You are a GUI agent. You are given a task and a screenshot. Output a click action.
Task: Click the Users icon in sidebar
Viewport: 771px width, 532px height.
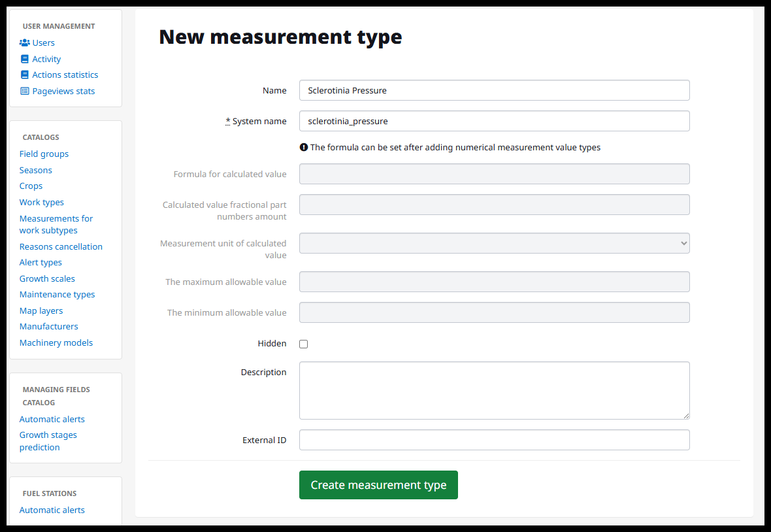(x=24, y=42)
